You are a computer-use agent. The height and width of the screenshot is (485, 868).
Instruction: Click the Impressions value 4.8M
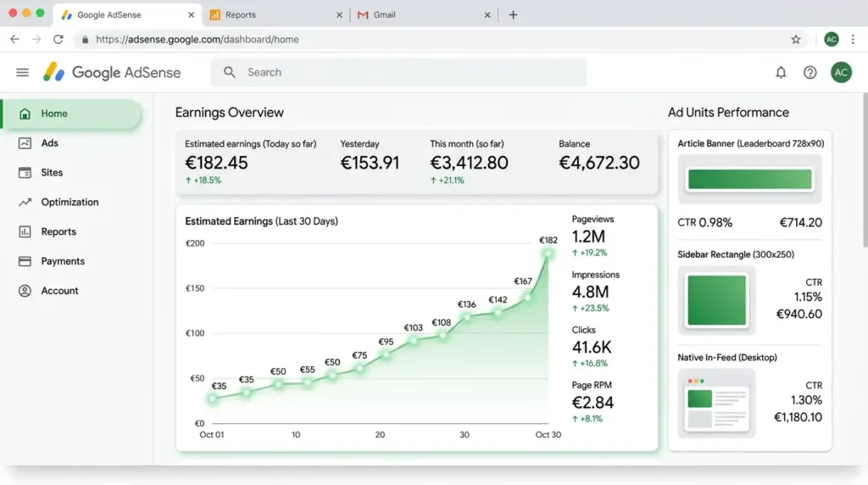pos(590,293)
